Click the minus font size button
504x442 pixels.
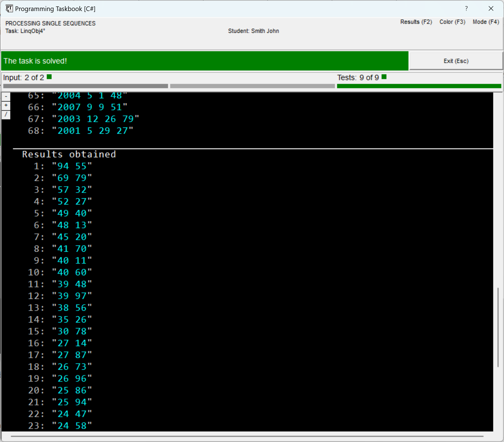(x=6, y=97)
